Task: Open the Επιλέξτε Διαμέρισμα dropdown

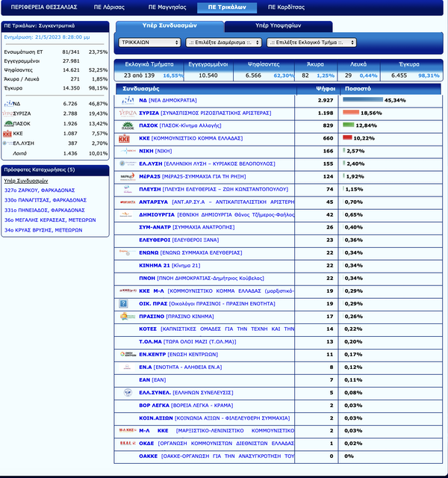Action: click(x=224, y=43)
